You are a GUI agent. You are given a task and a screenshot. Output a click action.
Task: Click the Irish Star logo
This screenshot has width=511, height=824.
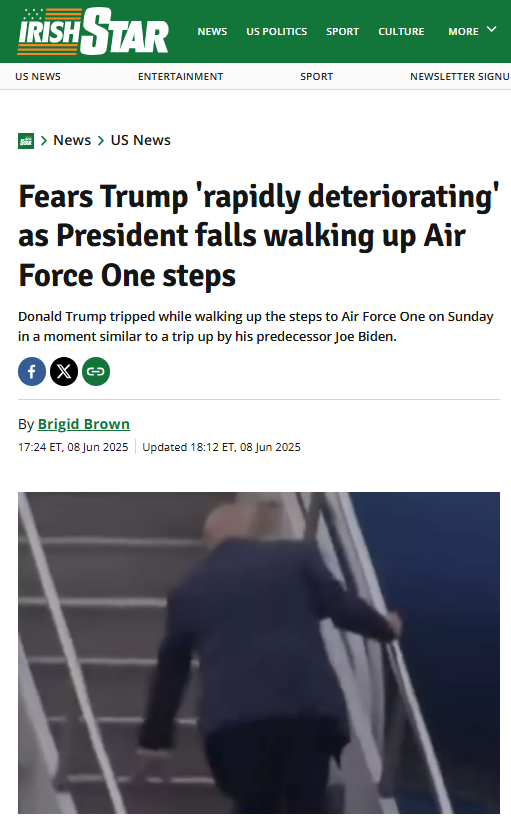93,31
